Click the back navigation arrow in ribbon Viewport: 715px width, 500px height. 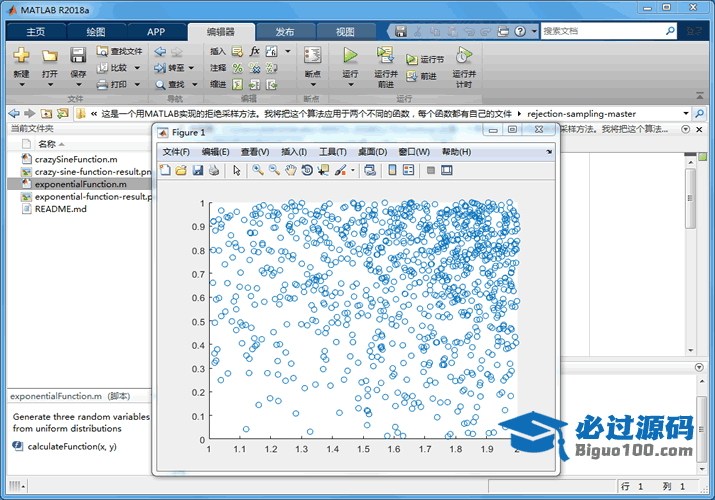point(160,51)
